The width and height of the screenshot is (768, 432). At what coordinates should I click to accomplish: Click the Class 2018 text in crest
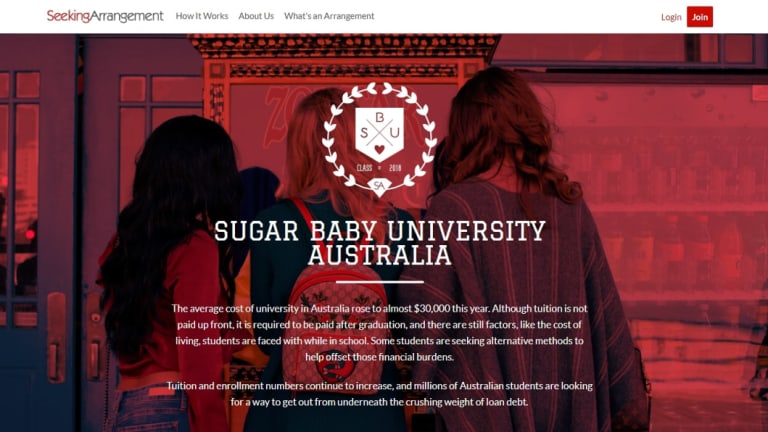click(379, 168)
